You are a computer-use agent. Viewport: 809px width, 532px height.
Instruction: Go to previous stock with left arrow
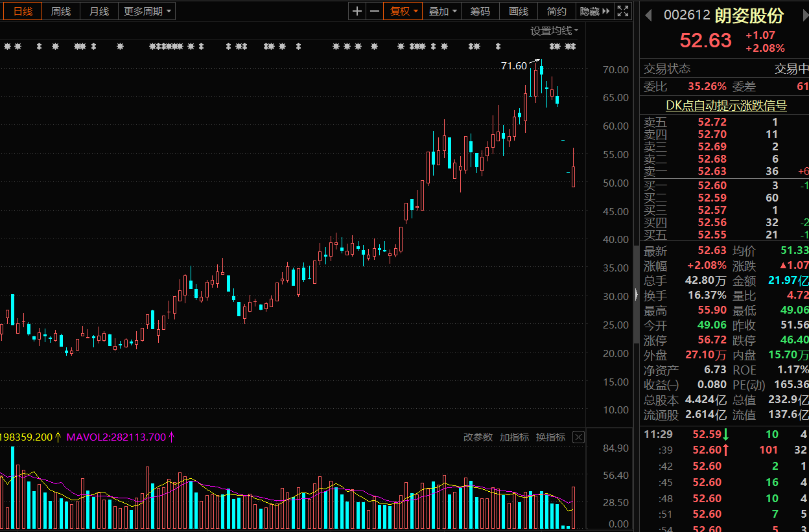point(648,16)
